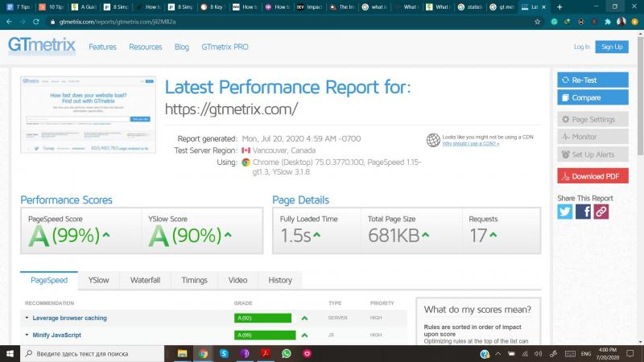This screenshot has width=644, height=362.
Task: Click the copy link share icon
Action: [x=601, y=212]
